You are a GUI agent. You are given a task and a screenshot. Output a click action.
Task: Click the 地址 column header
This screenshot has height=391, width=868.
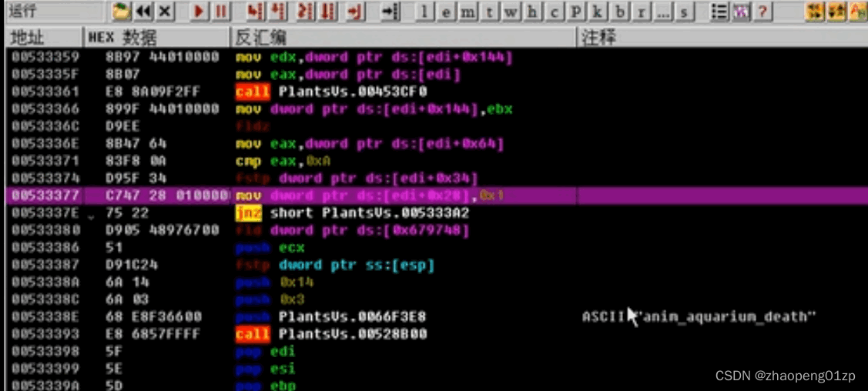click(45, 38)
